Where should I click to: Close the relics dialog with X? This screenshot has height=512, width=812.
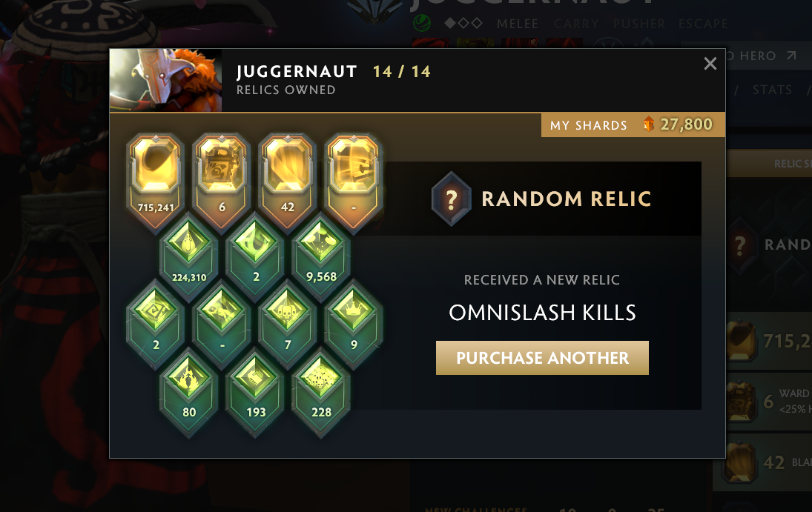point(710,63)
